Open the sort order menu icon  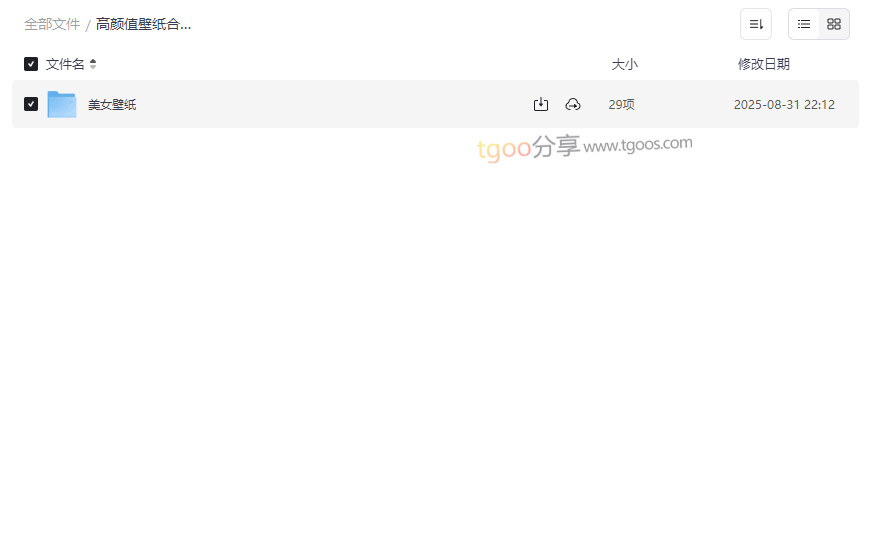[756, 24]
